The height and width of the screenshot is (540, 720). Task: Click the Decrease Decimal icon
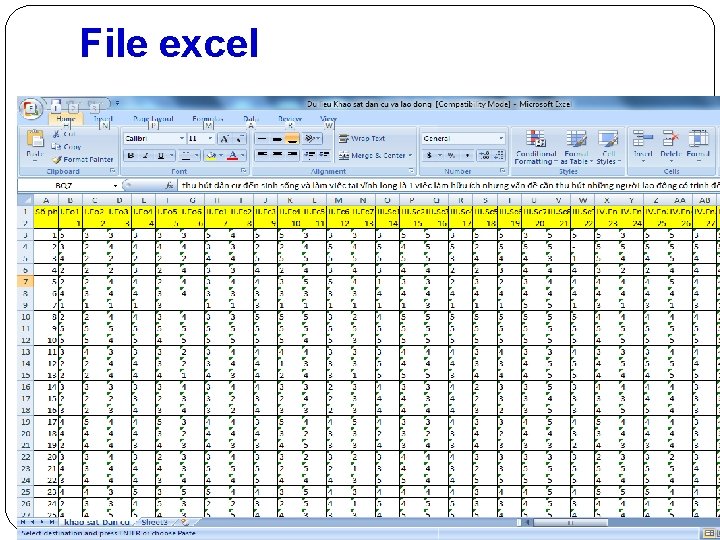499,156
